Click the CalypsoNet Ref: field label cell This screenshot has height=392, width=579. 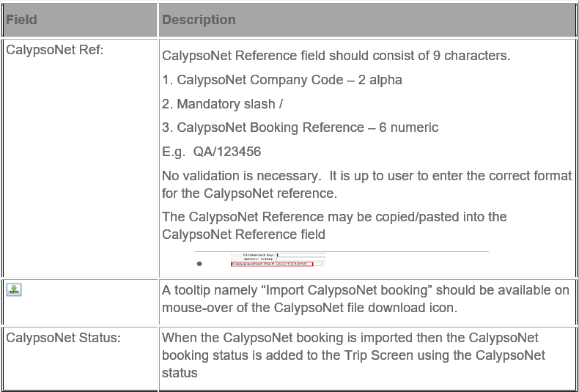80,158
